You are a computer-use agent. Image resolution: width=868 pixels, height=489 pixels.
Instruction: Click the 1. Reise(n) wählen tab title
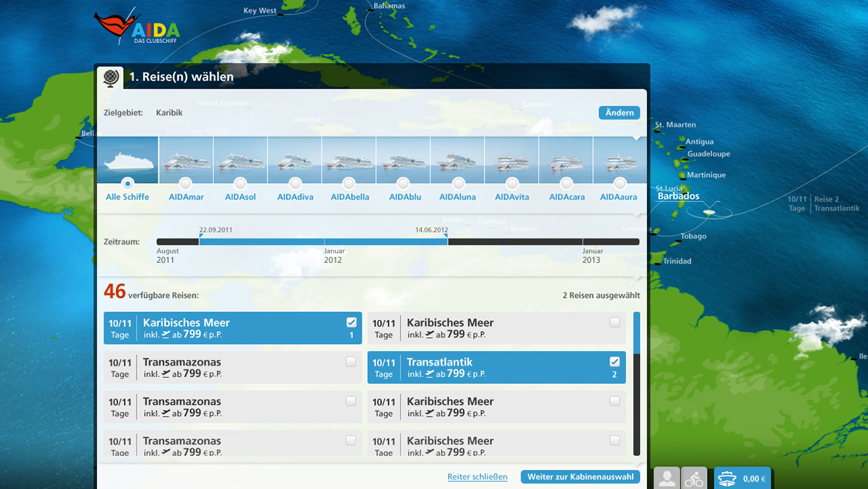click(x=182, y=77)
